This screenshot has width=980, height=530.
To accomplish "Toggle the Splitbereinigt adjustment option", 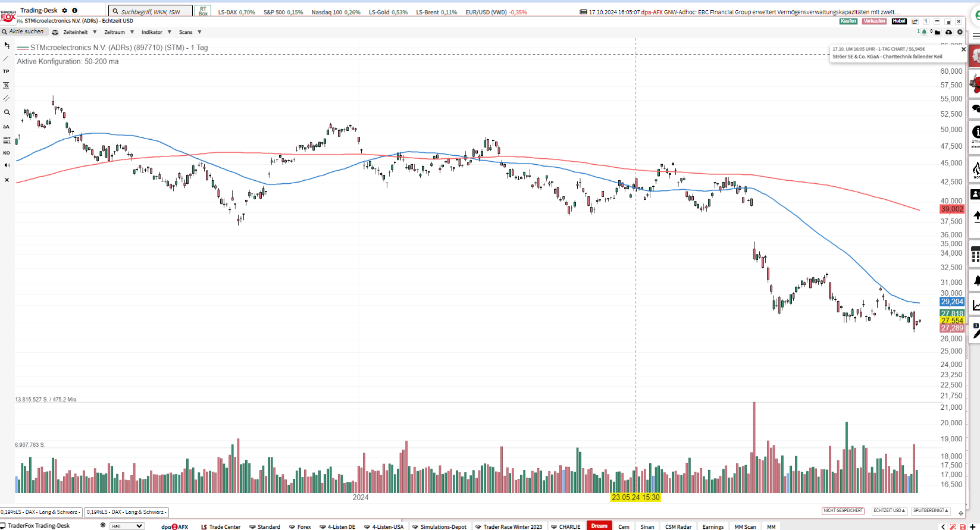I will [x=931, y=511].
